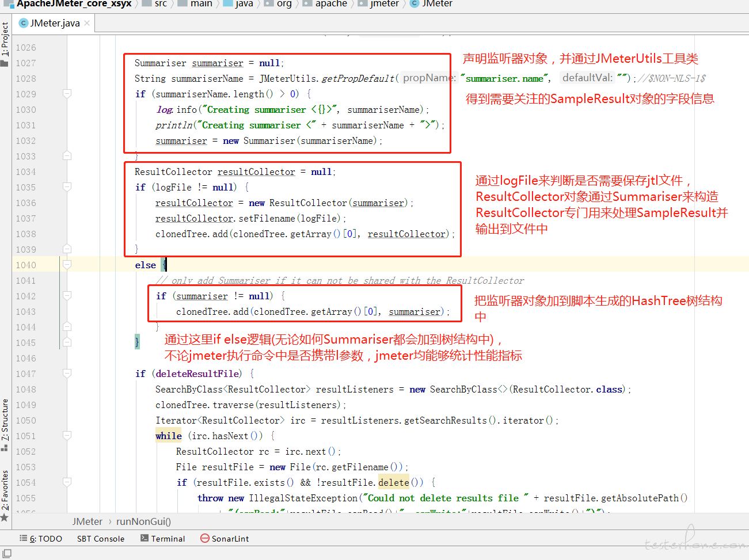
Task: Click the "while" keyword on line 1051
Action: coord(169,436)
